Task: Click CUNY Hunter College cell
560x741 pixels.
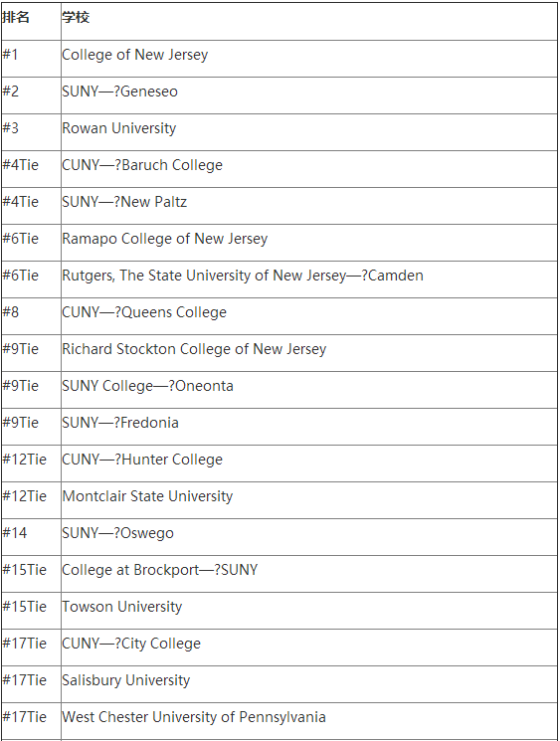Action: [142, 460]
